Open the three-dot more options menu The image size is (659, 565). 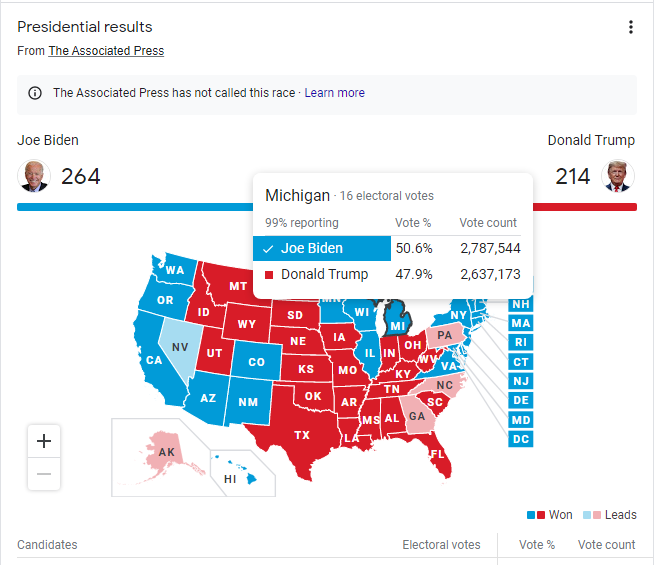tap(630, 27)
